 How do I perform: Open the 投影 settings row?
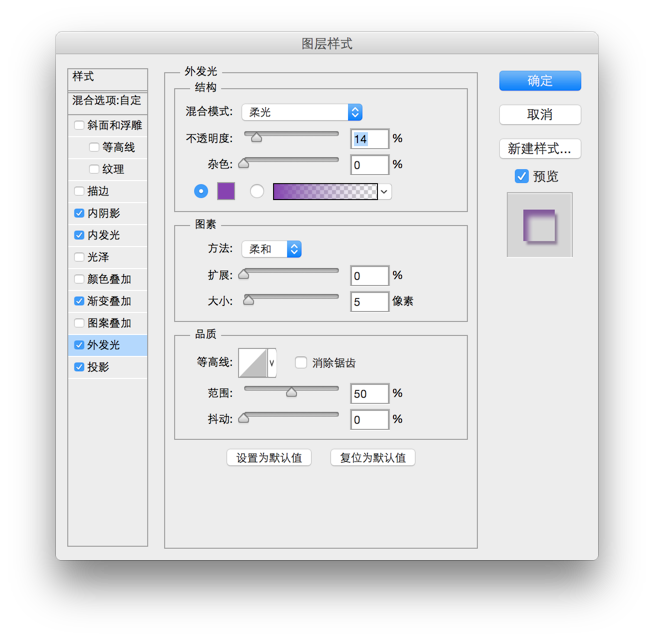click(108, 367)
